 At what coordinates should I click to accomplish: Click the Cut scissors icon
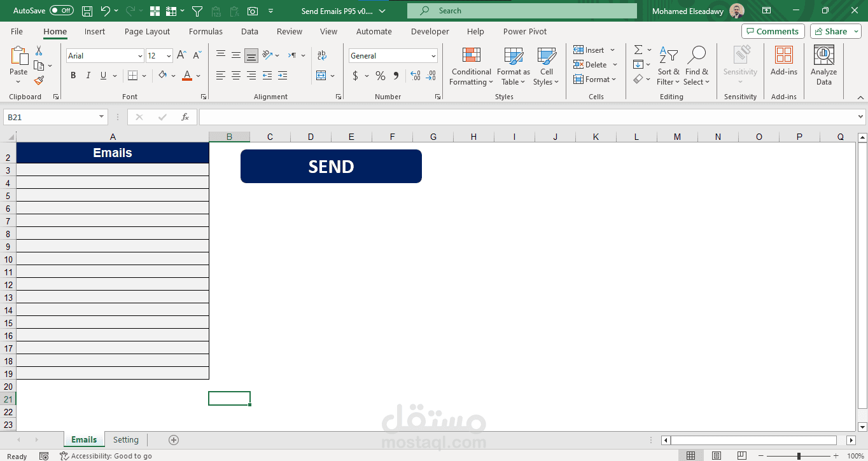[x=39, y=51]
